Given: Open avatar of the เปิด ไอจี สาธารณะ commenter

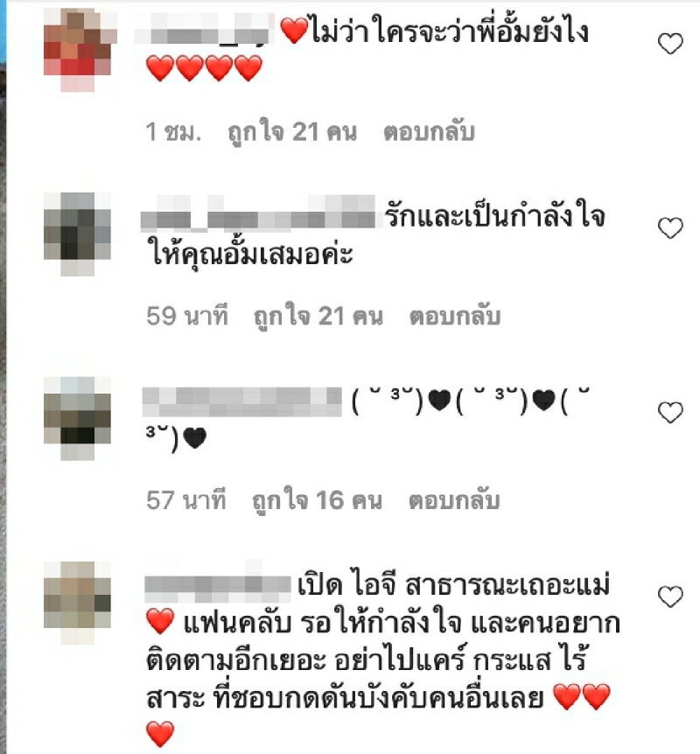Looking at the screenshot, I should [78, 603].
